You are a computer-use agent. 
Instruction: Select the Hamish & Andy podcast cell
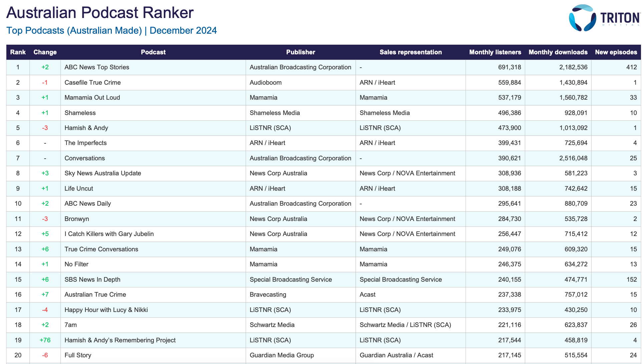(x=153, y=128)
